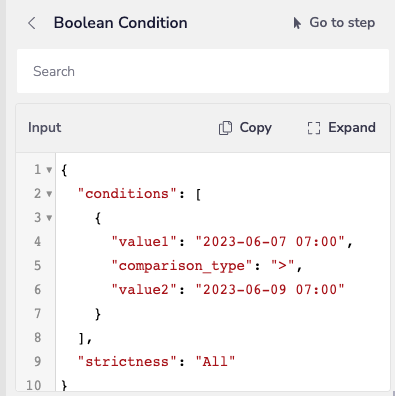Viewport: 395px width, 396px height.
Task: Click line number 6 in the gutter
Action: (38, 290)
